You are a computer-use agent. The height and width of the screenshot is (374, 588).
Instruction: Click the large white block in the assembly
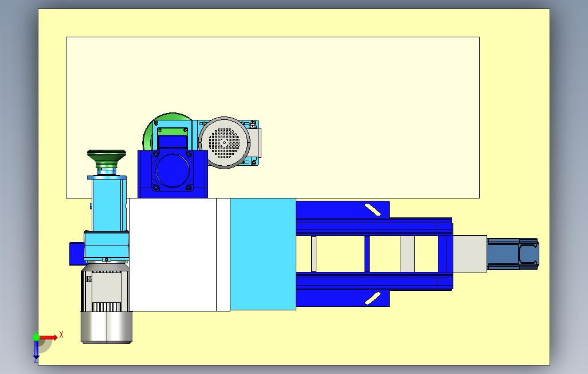179,255
